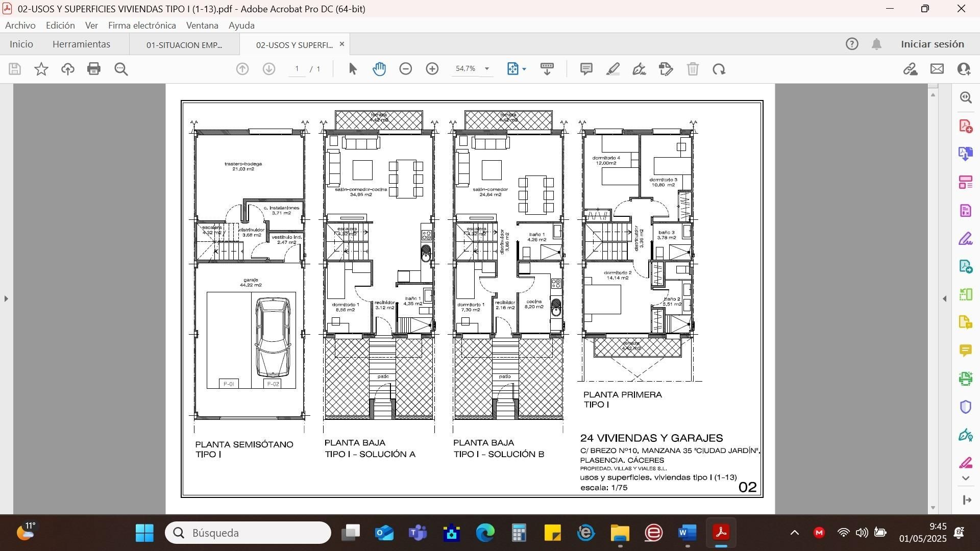Image resolution: width=980 pixels, height=551 pixels.
Task: Open the Fill & Sign pen tool
Action: (x=639, y=69)
